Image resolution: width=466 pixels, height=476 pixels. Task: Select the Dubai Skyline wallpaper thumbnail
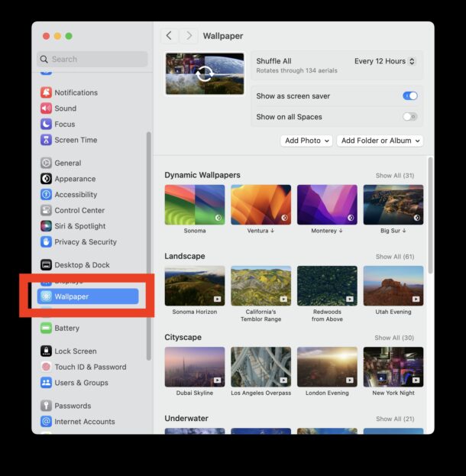point(195,367)
